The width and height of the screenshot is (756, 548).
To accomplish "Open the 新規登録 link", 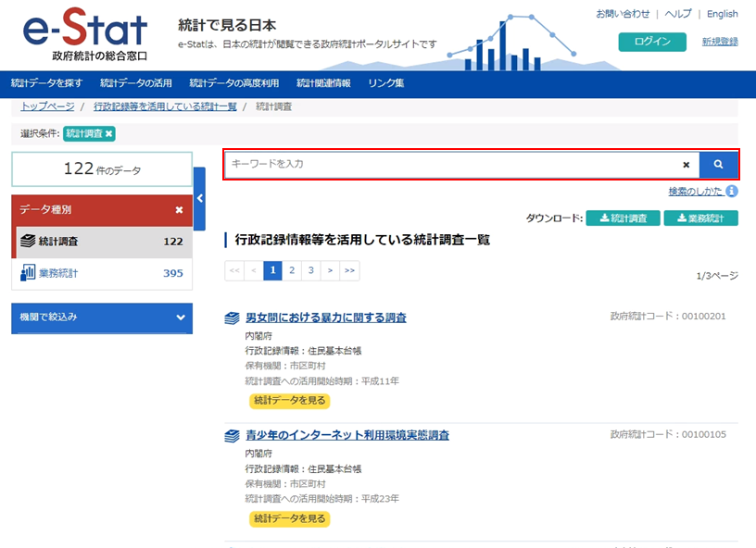I will pyautogui.click(x=720, y=42).
